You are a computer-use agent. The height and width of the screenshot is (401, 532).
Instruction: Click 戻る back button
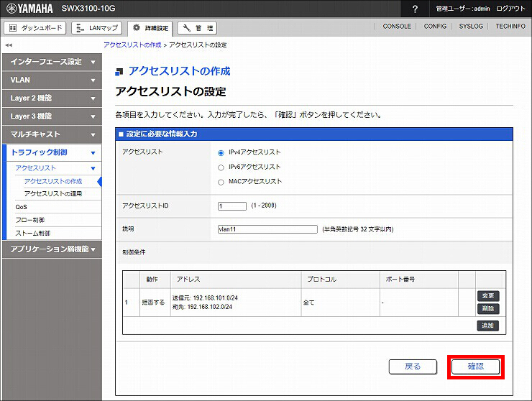tap(413, 367)
